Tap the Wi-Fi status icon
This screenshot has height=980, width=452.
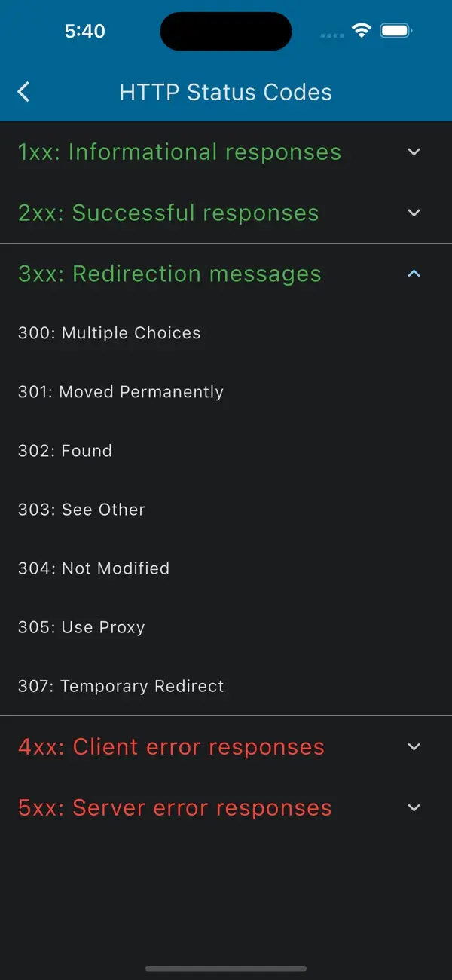pyautogui.click(x=362, y=31)
